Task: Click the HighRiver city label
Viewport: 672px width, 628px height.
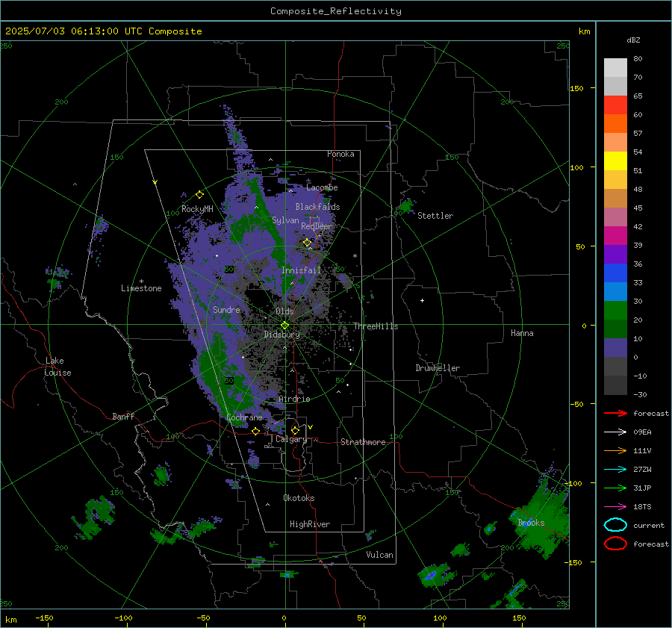Action: [310, 524]
